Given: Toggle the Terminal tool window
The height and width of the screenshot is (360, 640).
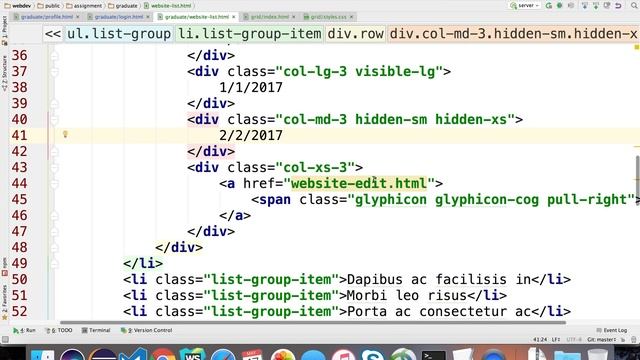Looking at the screenshot, I should pos(96,330).
